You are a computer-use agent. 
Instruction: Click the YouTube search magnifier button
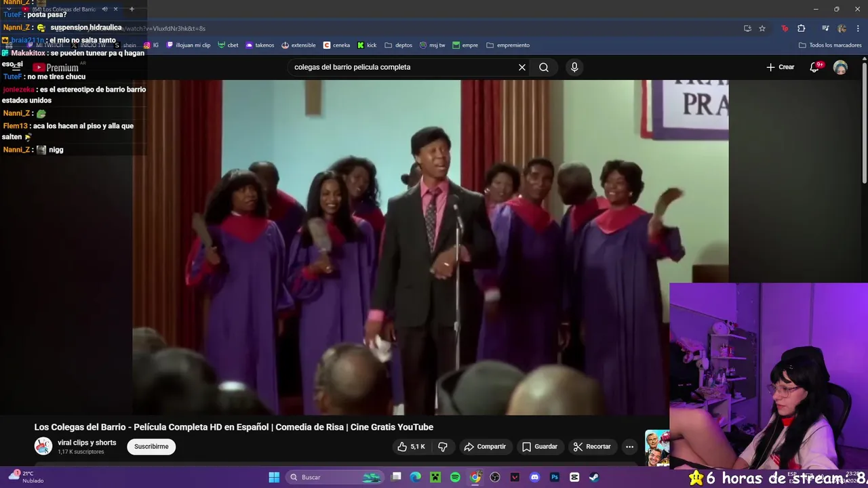[544, 67]
